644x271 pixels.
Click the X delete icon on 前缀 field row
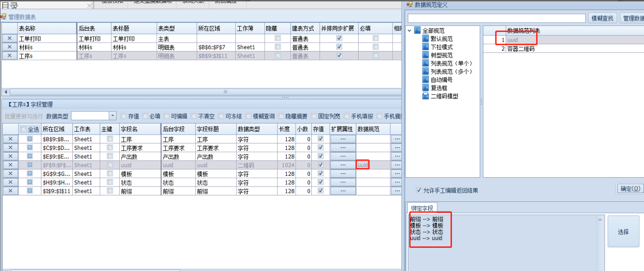tap(10, 191)
